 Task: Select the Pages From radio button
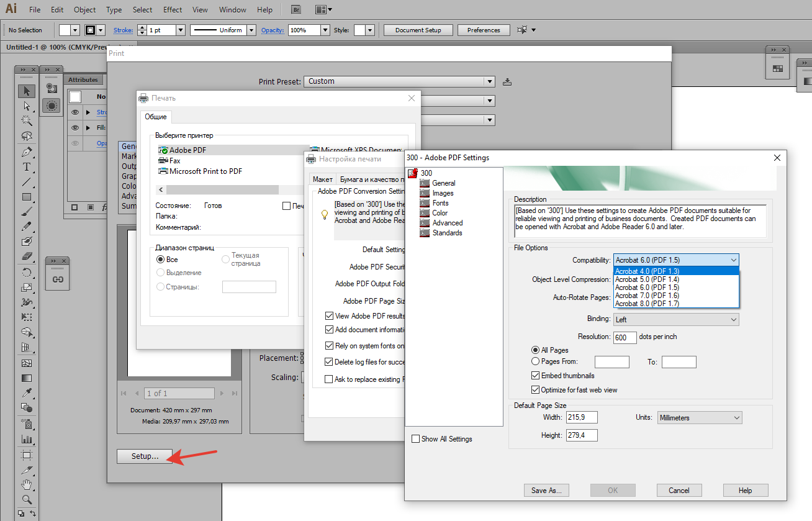pyautogui.click(x=536, y=361)
